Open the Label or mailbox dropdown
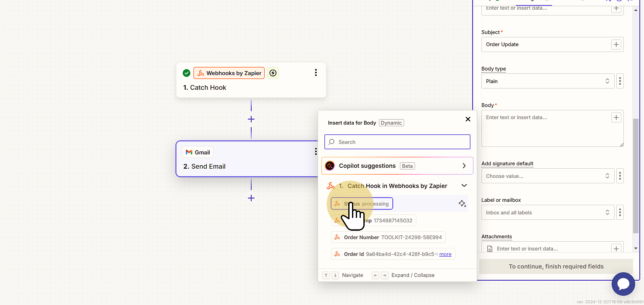The image size is (644, 305). click(x=548, y=212)
